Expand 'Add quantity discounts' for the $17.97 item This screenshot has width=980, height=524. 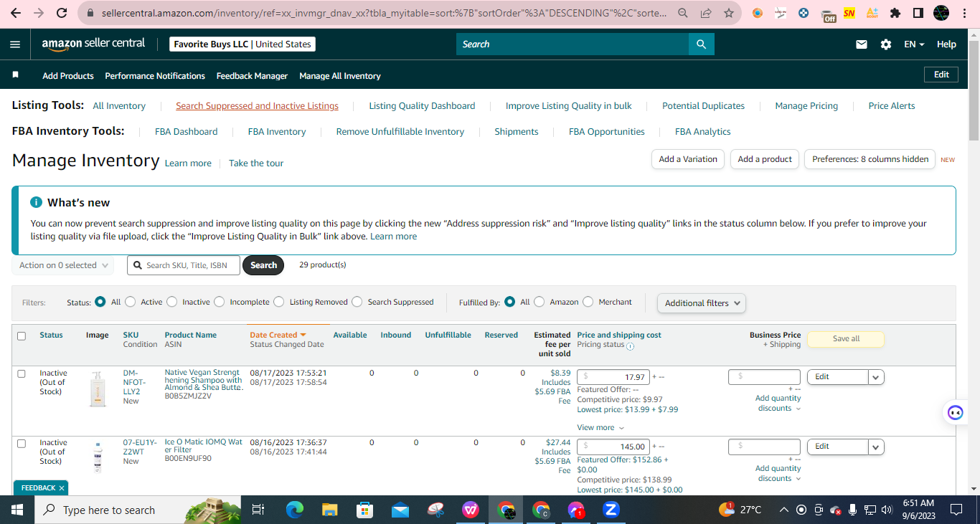coord(778,404)
